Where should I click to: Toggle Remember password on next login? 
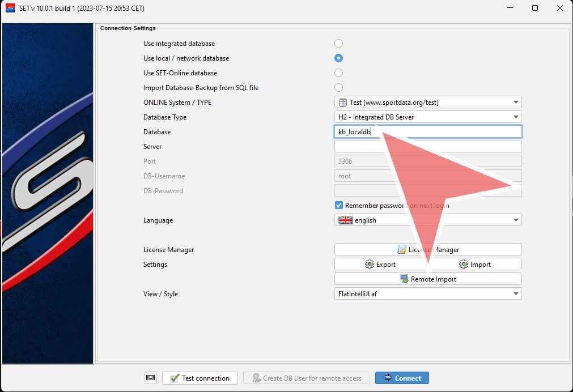coord(339,206)
